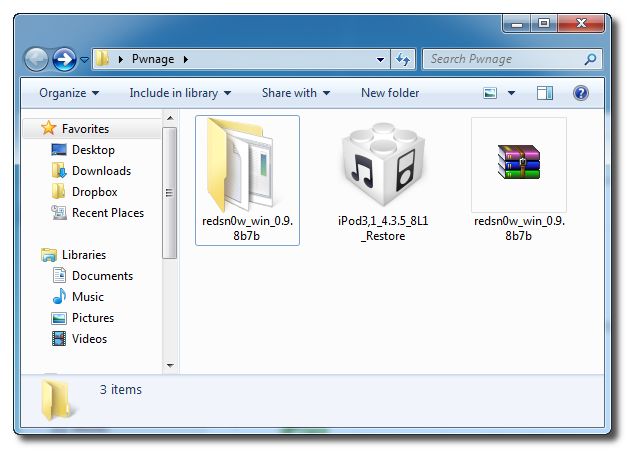626x449 pixels.
Task: Open Recent Places in Favorites
Action: tap(108, 213)
